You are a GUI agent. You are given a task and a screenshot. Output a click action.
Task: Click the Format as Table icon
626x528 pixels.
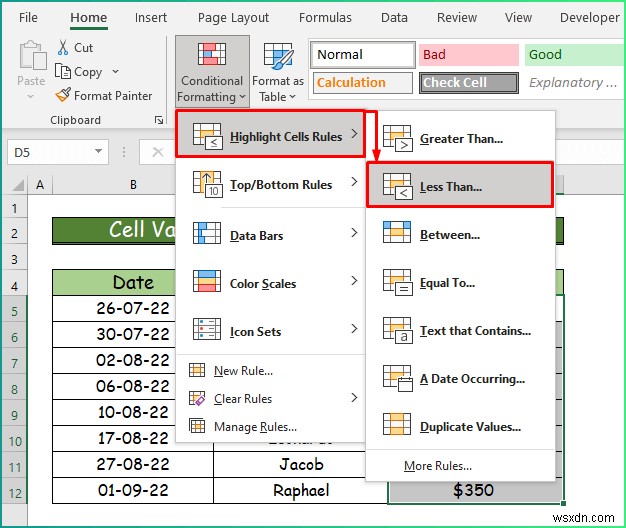coord(279,55)
